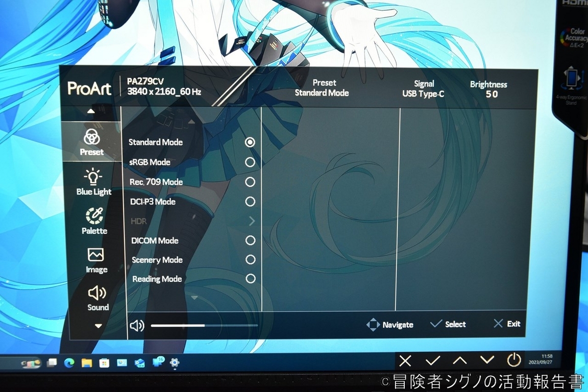Open the Sound menu icon

[x=97, y=293]
